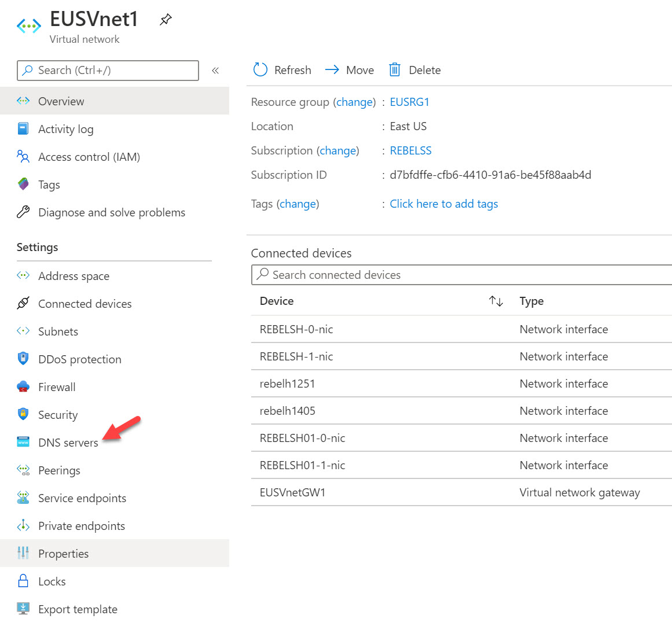Sort by Device column arrows

(x=496, y=301)
